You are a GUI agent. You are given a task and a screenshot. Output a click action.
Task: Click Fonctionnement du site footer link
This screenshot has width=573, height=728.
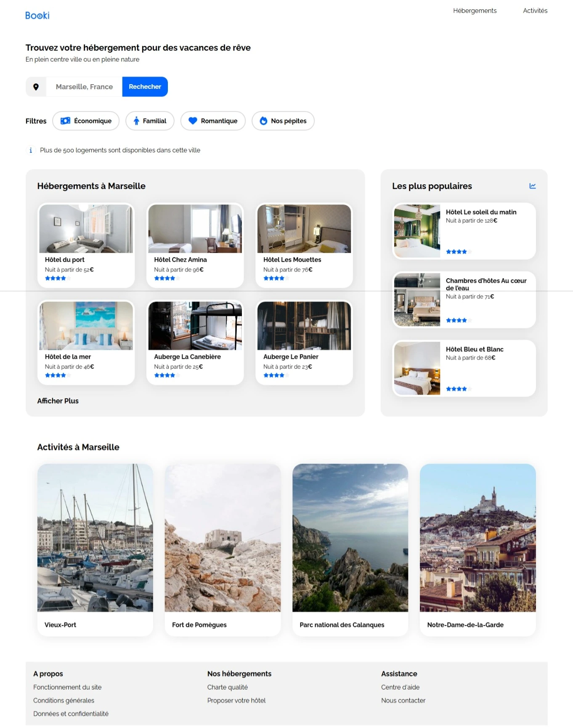pyautogui.click(x=67, y=687)
